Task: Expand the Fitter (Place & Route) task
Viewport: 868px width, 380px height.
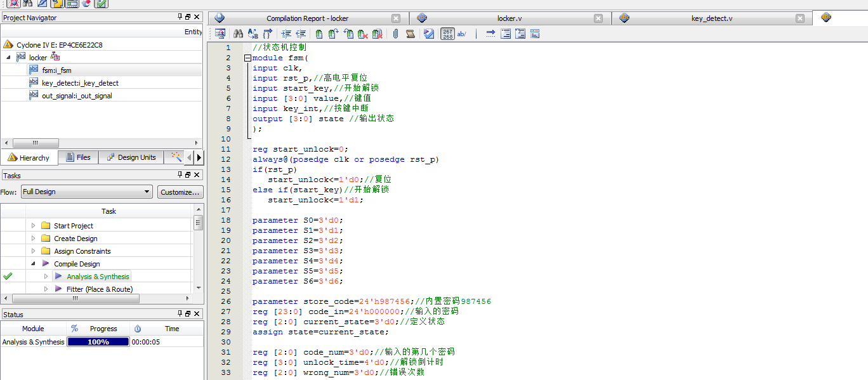Action: pos(46,289)
